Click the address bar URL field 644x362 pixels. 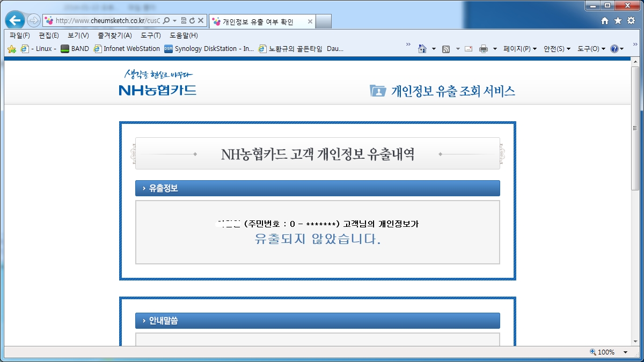coord(108,20)
